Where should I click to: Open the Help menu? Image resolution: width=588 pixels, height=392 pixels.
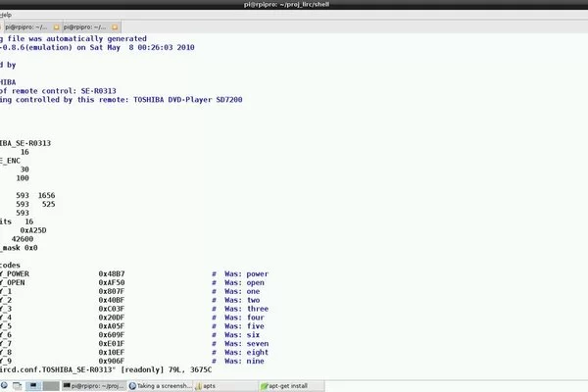5,15
